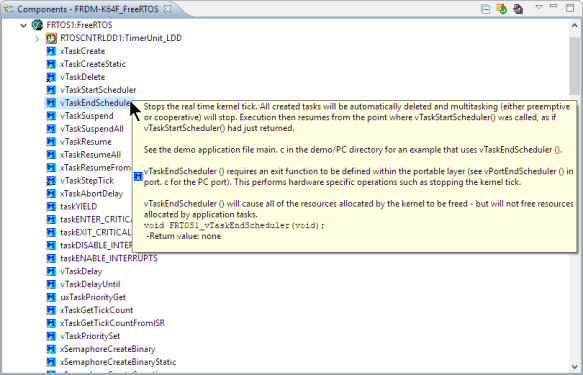
Task: Click the method icon beside vTaskEndScheduler
Action: click(x=51, y=103)
